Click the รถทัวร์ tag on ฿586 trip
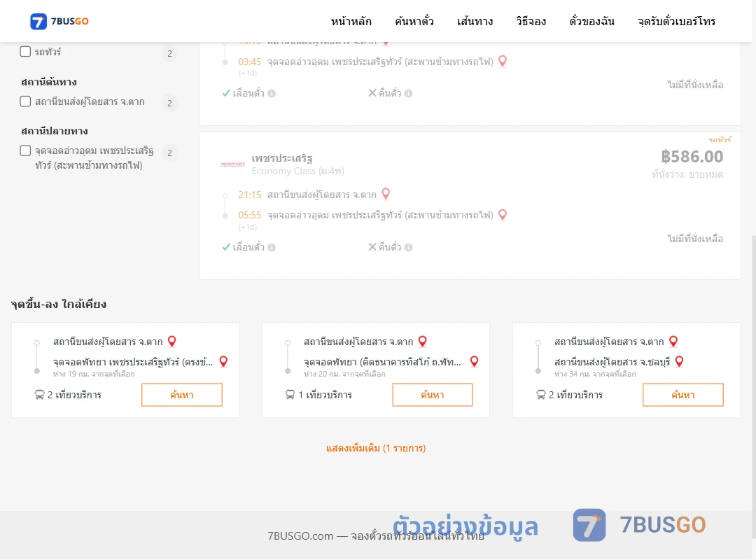The height and width of the screenshot is (560, 756). pyautogui.click(x=720, y=139)
